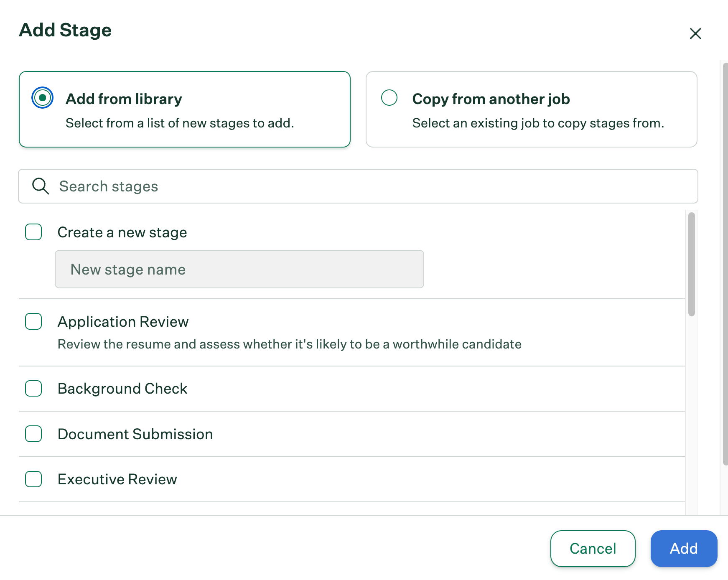This screenshot has width=728, height=580.
Task: Close the Add Stage dialog
Action: point(695,33)
